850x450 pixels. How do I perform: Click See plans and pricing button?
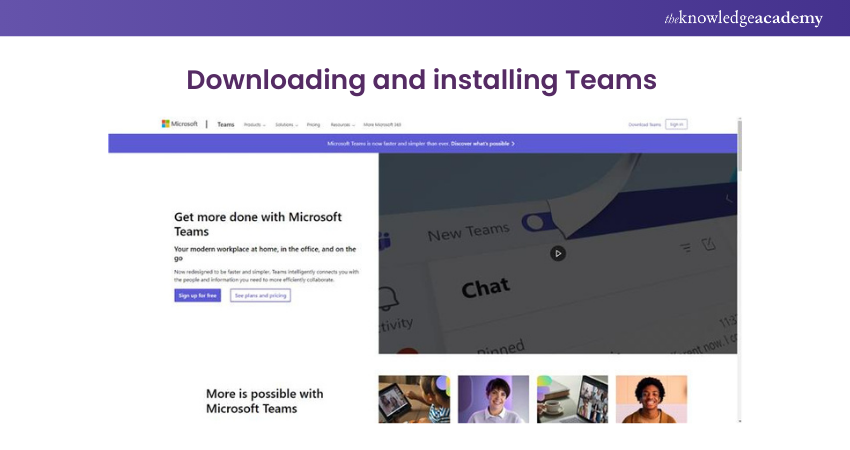(x=260, y=296)
